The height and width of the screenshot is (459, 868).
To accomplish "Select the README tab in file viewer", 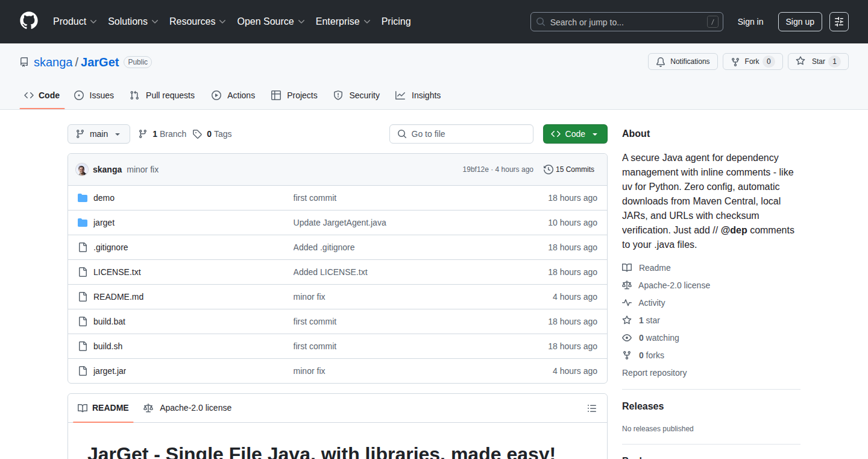I will click(x=103, y=408).
